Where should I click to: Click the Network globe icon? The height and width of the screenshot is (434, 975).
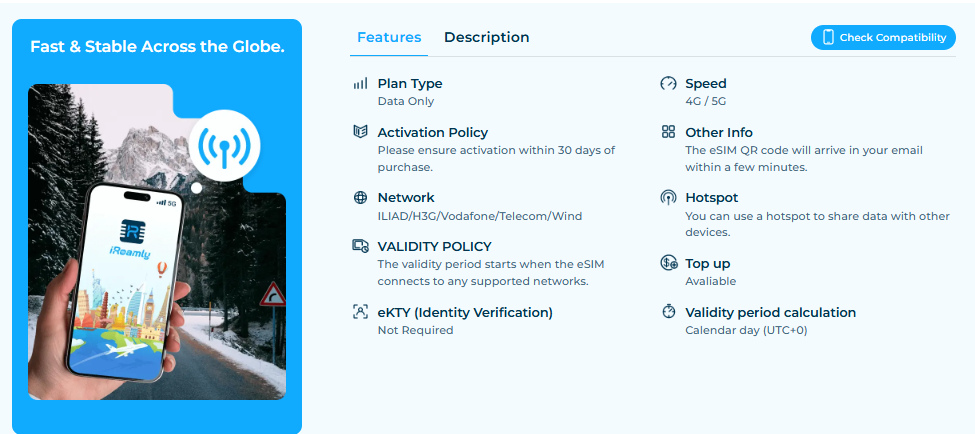tap(360, 198)
